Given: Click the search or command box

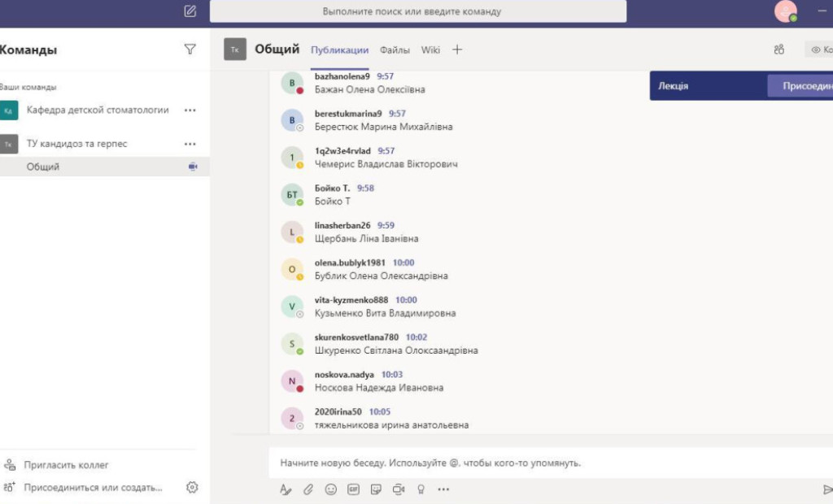Looking at the screenshot, I should tap(418, 11).
